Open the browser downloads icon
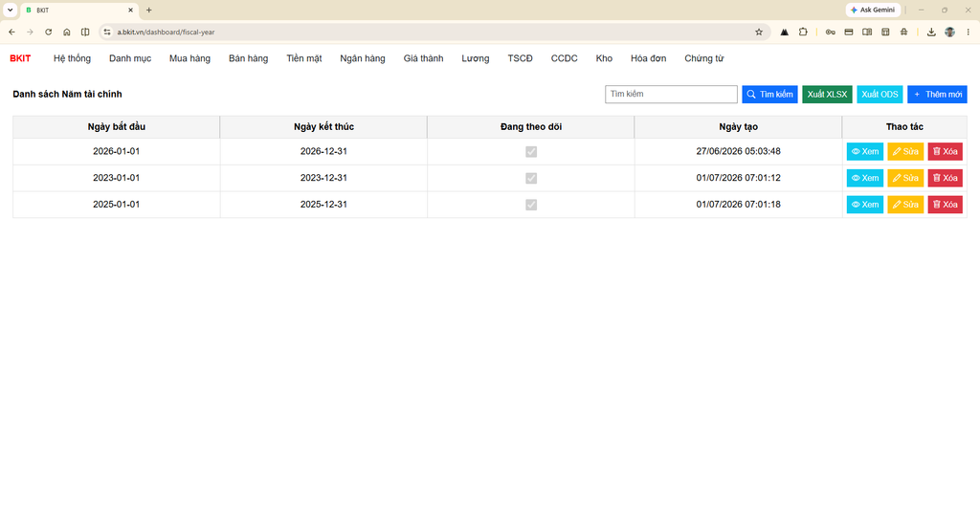The image size is (980, 526). point(931,32)
